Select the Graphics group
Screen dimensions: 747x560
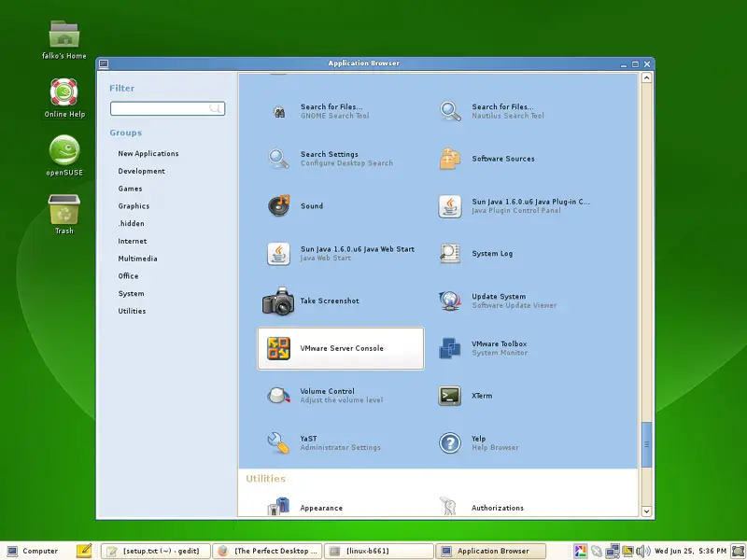tap(134, 205)
